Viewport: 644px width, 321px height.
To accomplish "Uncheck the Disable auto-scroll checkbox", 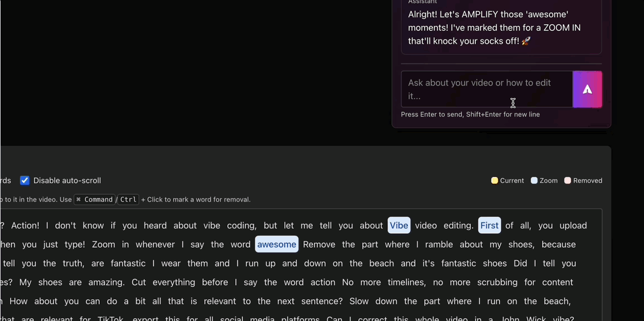I will tap(25, 181).
